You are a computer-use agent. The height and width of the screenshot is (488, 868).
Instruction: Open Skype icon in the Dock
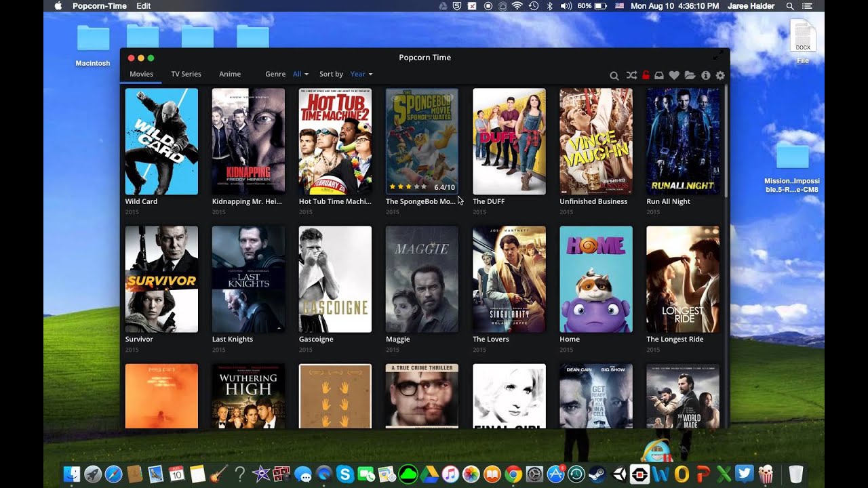click(344, 474)
